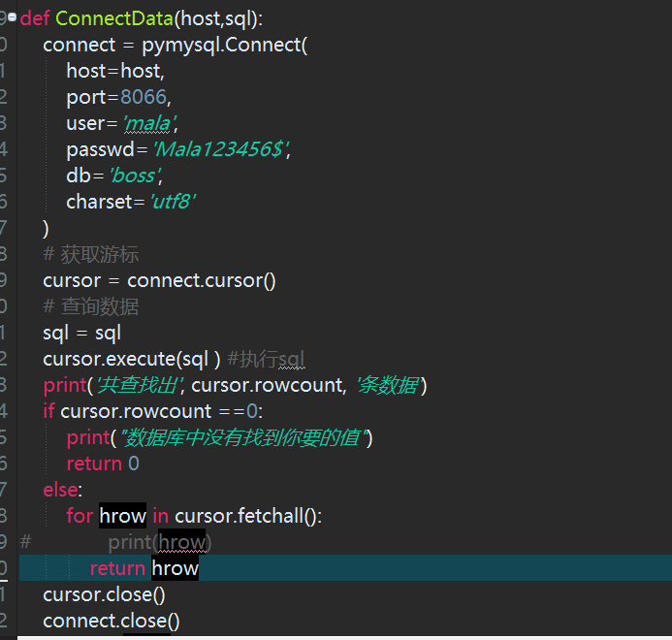
Task: Click the pymysql.Connect call
Action: pyautogui.click(x=225, y=45)
